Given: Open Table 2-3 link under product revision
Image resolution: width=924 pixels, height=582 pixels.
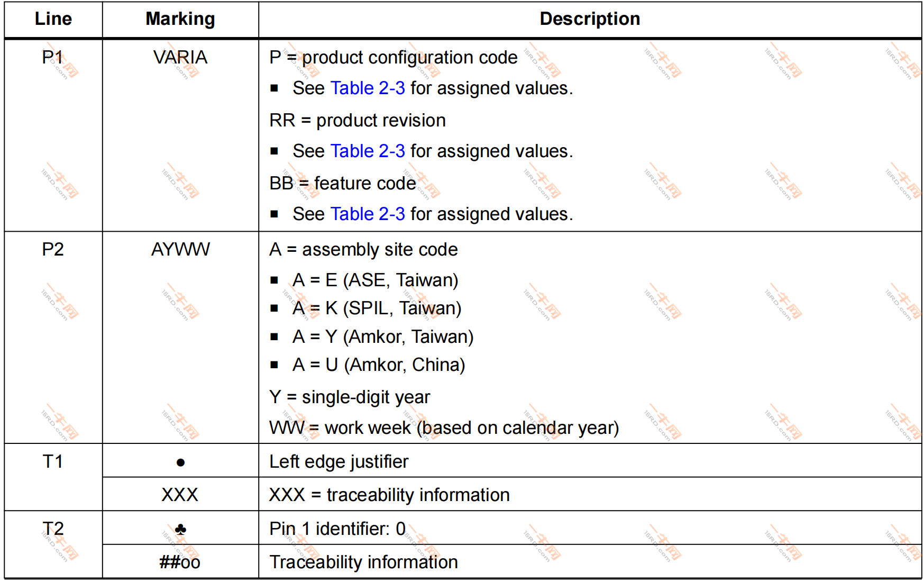Looking at the screenshot, I should point(368,151).
